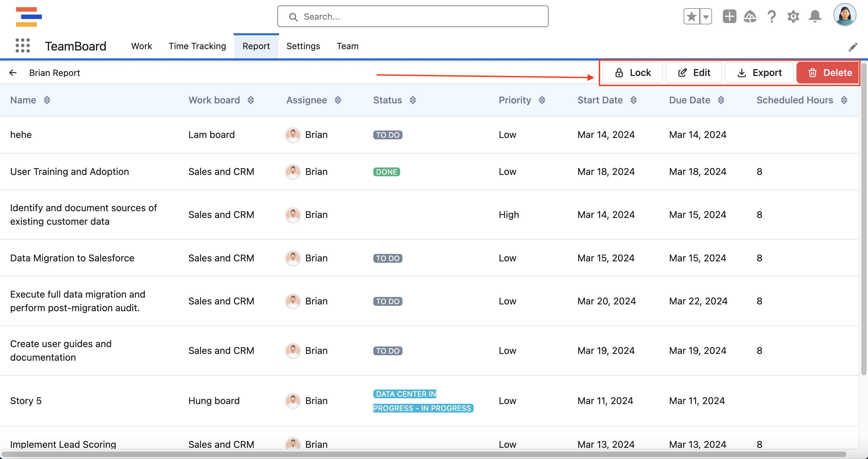Open the help question mark icon
868x459 pixels.
pyautogui.click(x=771, y=16)
